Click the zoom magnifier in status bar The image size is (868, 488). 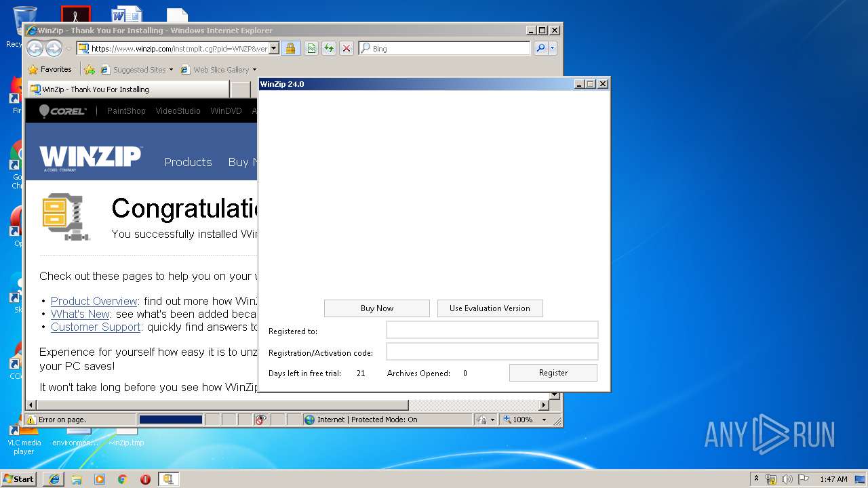tap(507, 420)
